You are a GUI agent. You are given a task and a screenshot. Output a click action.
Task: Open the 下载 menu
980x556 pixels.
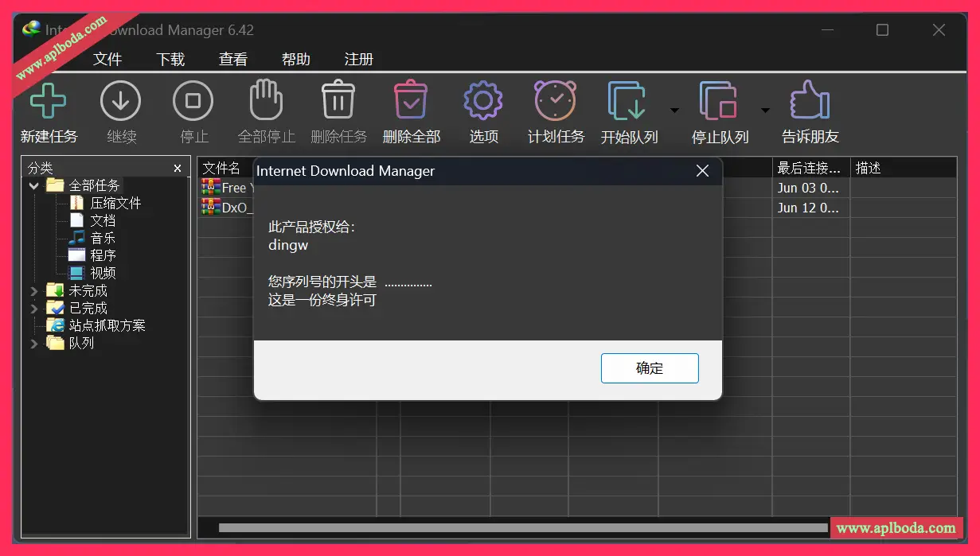tap(170, 60)
